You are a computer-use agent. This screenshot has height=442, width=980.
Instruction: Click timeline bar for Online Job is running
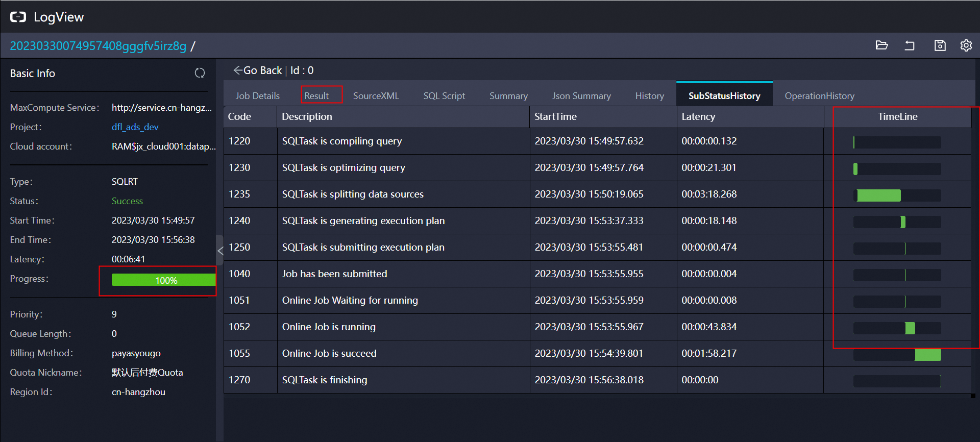pos(910,328)
